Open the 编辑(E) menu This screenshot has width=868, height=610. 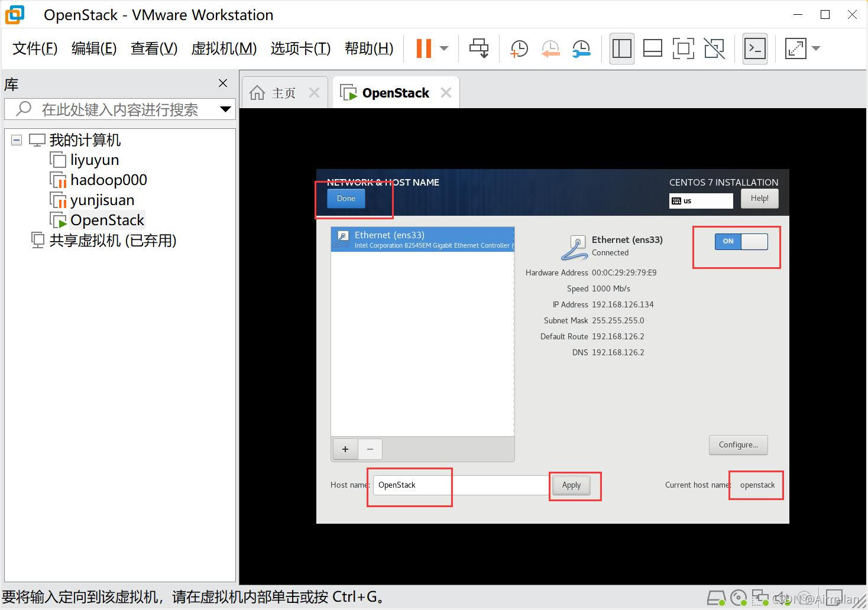point(94,48)
